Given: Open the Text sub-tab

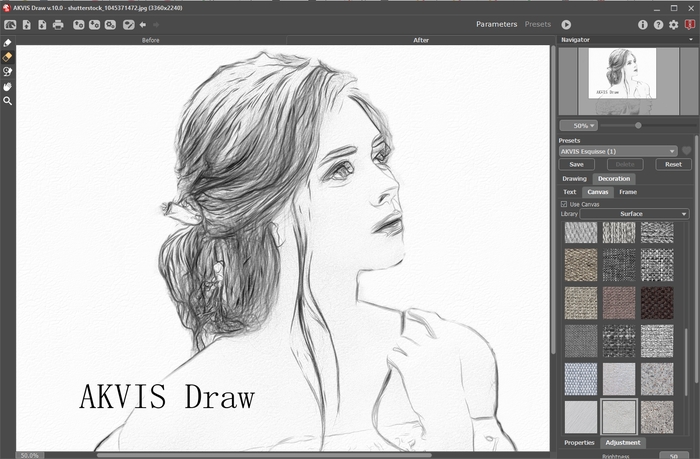Looking at the screenshot, I should (570, 192).
